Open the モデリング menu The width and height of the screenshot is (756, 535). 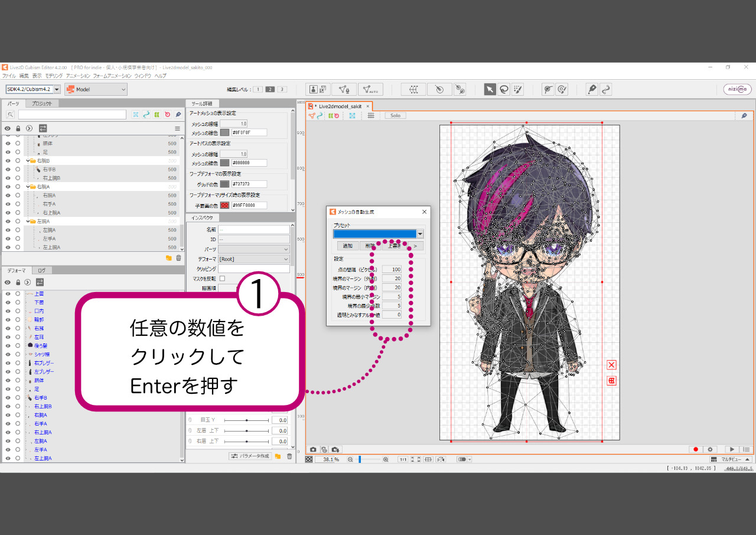54,76
